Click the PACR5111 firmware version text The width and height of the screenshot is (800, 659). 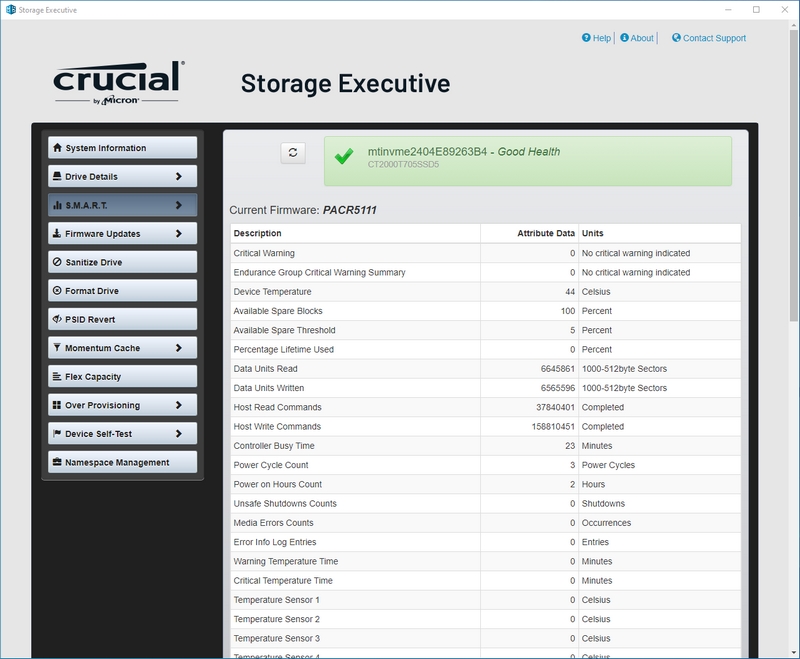pyautogui.click(x=349, y=210)
